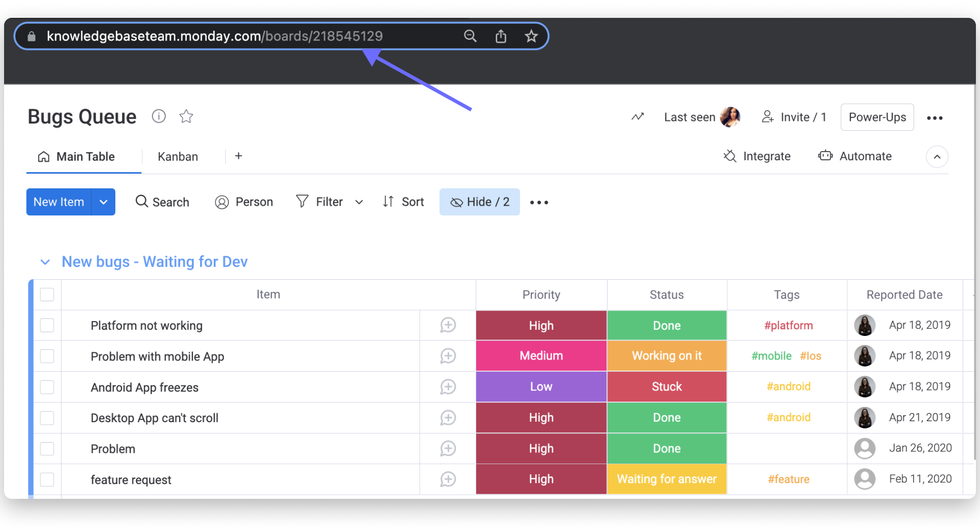The height and width of the screenshot is (532, 980).
Task: Open priority dropdown for Android App freezes
Action: (x=541, y=386)
